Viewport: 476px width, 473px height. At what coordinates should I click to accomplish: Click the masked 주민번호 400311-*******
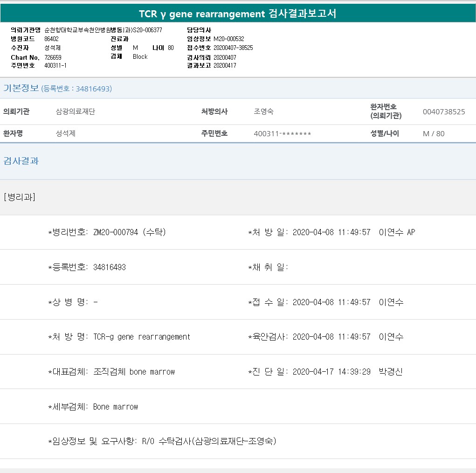282,133
